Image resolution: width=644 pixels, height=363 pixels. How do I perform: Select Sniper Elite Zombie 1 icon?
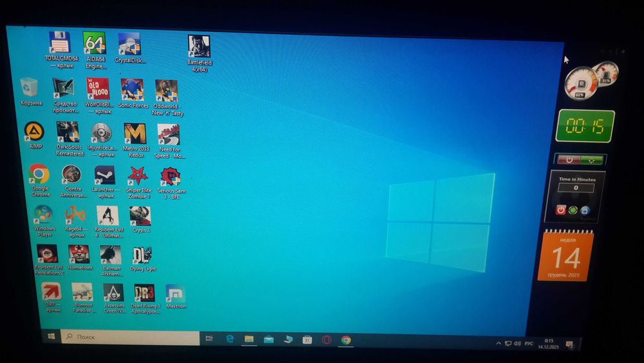tap(138, 177)
